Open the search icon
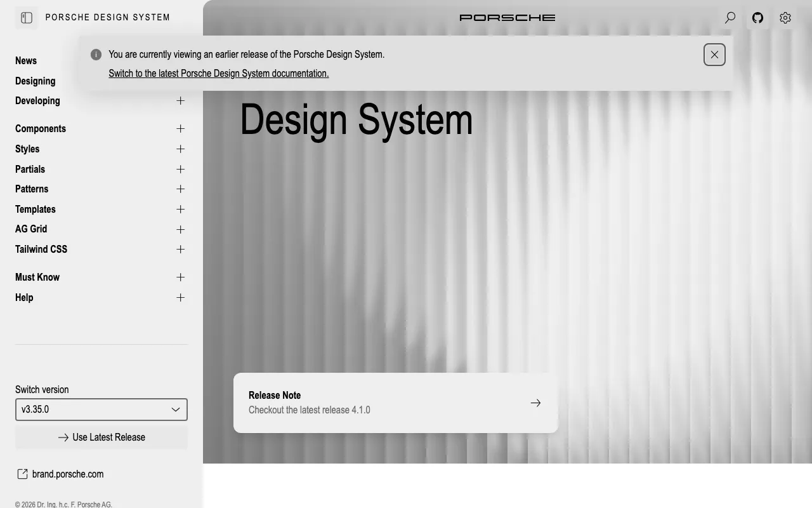 pyautogui.click(x=730, y=18)
